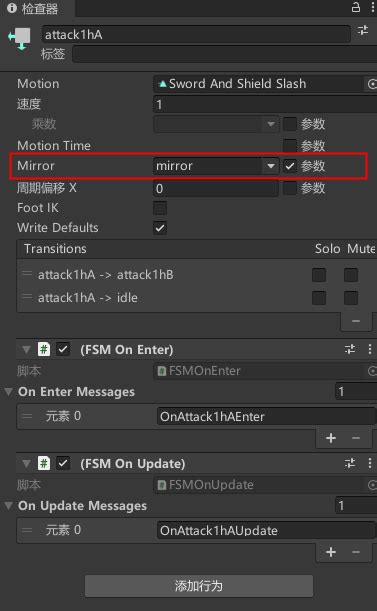The height and width of the screenshot is (611, 377).
Task: Collapse the On Update Messages list
Action: tap(9, 506)
